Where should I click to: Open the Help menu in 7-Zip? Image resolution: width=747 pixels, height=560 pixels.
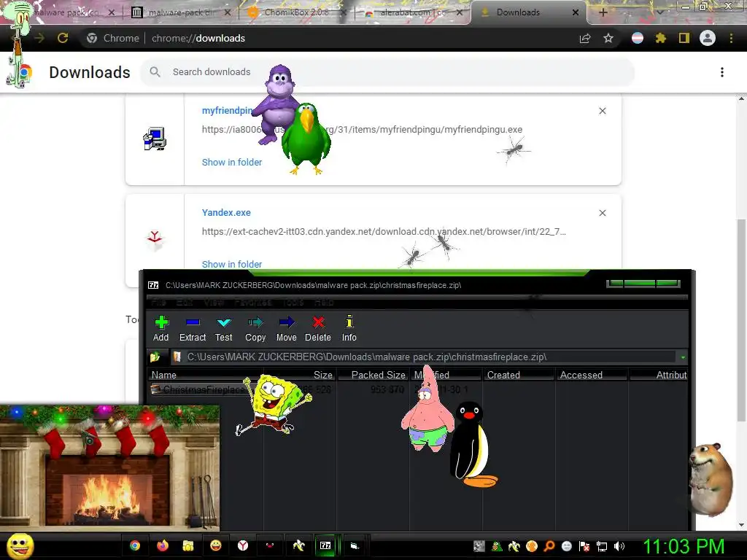click(324, 303)
